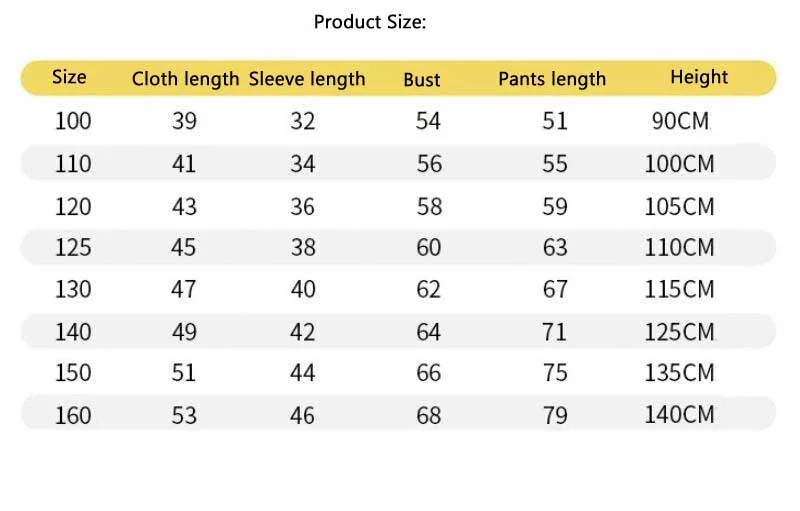Click the Pants length column header
The height and width of the screenshot is (511, 800).
tap(553, 79)
